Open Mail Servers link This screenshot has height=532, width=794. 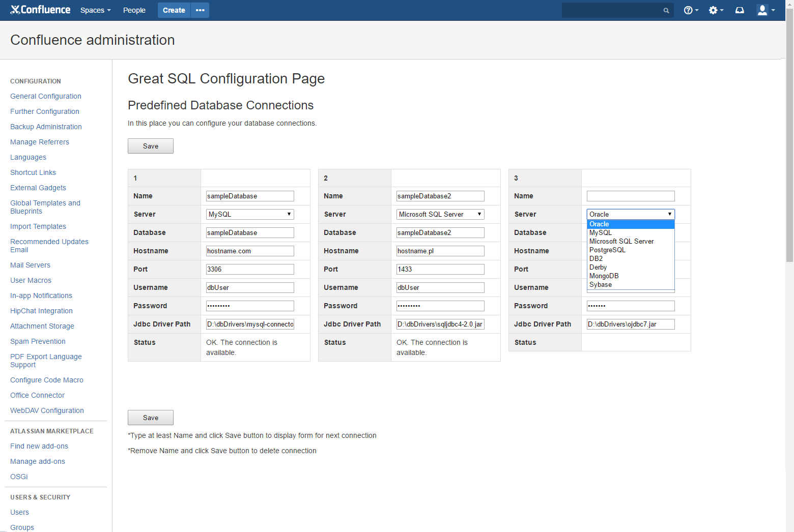pyautogui.click(x=30, y=265)
